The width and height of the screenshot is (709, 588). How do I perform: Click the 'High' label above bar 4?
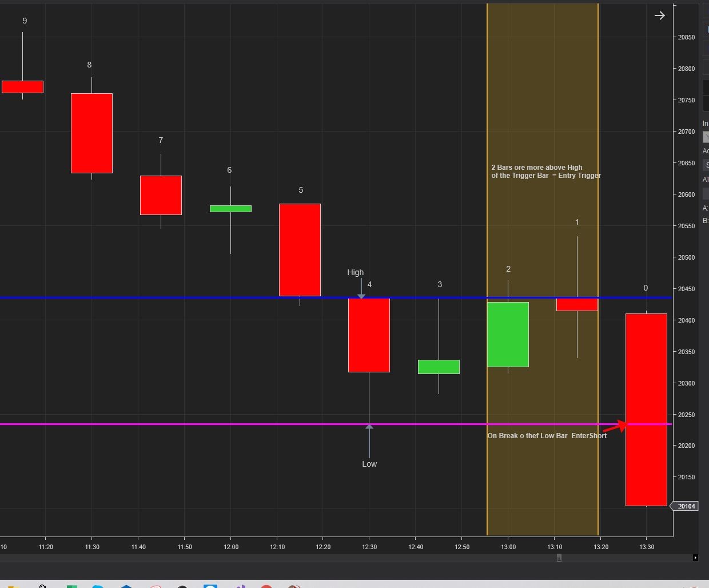pos(355,272)
